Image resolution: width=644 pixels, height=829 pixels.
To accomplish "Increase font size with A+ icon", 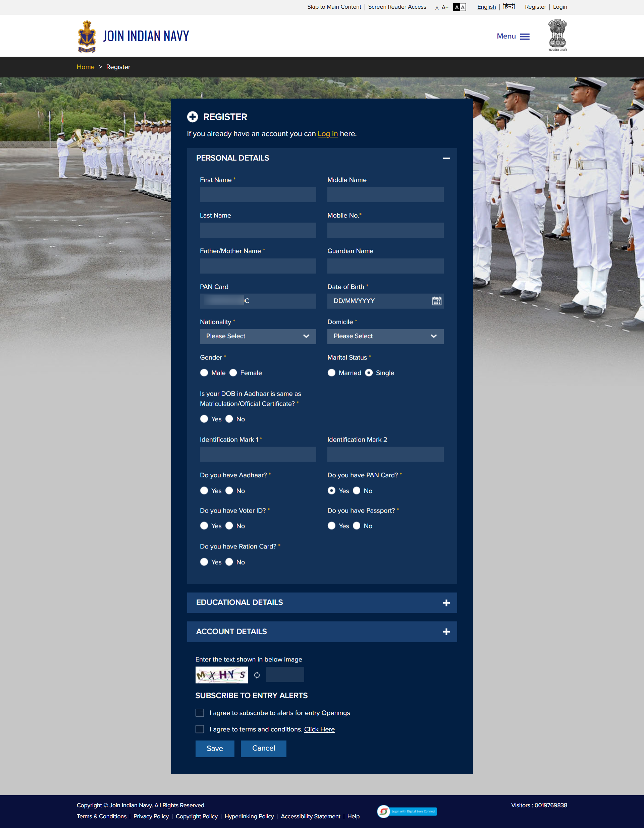I will (x=445, y=8).
